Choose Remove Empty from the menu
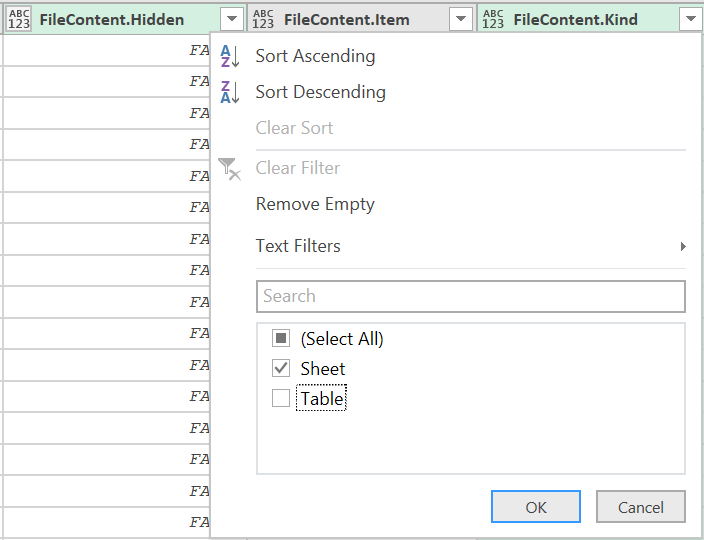The image size is (704, 540). 315,205
